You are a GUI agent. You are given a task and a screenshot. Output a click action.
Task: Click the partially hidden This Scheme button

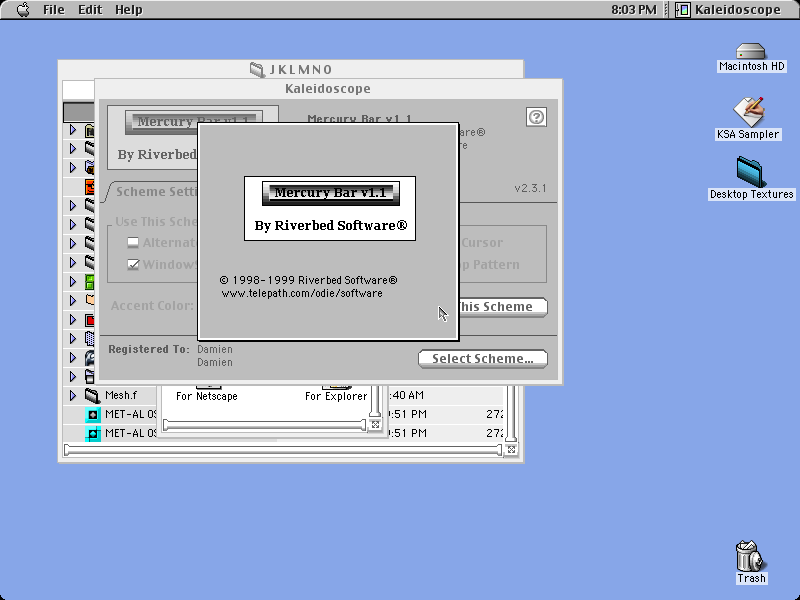[503, 307]
